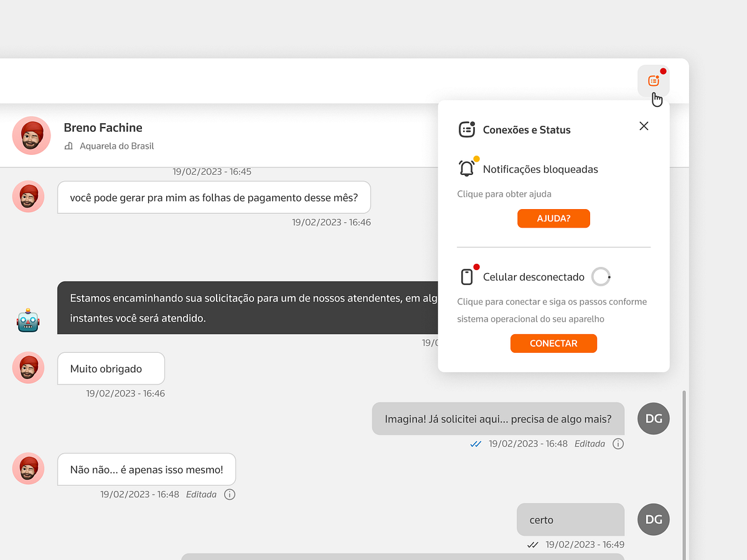747x560 pixels.
Task: Open info icon on the edited Imagina message
Action: coord(618,444)
